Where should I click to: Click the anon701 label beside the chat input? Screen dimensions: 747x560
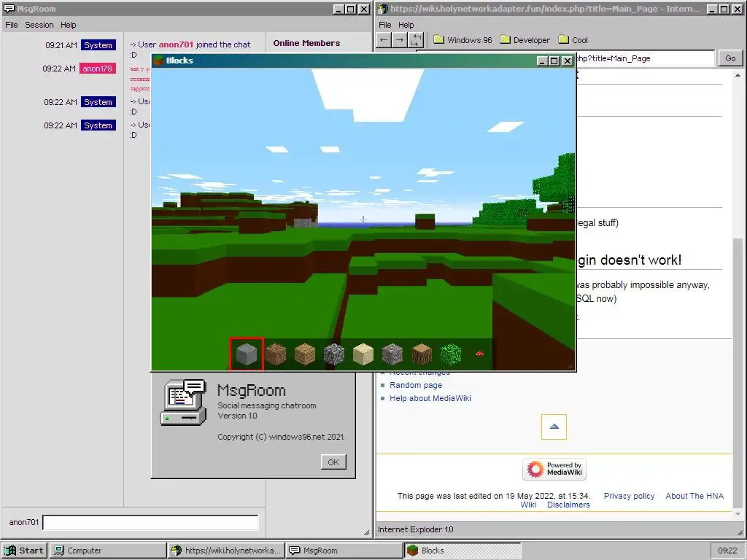point(24,522)
